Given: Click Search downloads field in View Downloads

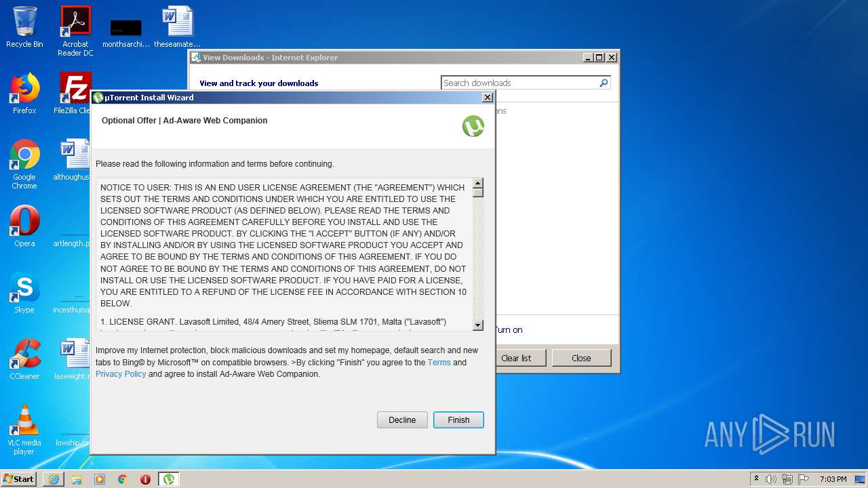Looking at the screenshot, I should coord(526,83).
